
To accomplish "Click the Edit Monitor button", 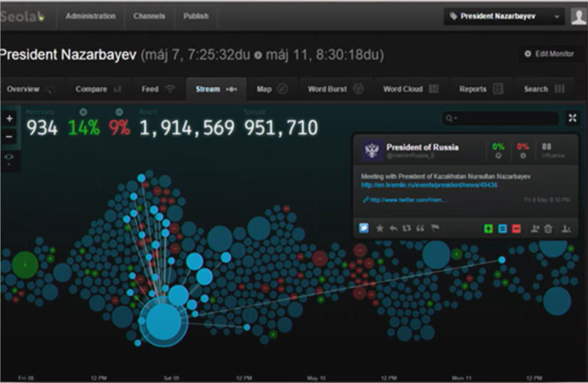I will click(x=549, y=54).
